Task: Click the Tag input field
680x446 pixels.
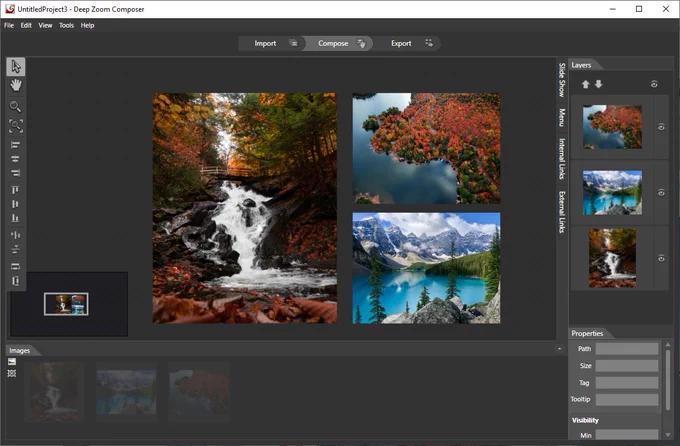Action: coord(627,383)
